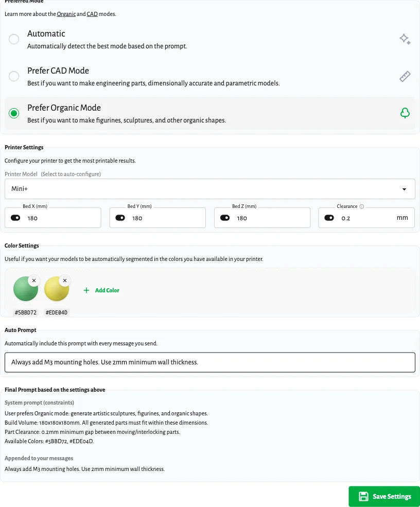Remove the green #5BBD72 color

click(34, 281)
